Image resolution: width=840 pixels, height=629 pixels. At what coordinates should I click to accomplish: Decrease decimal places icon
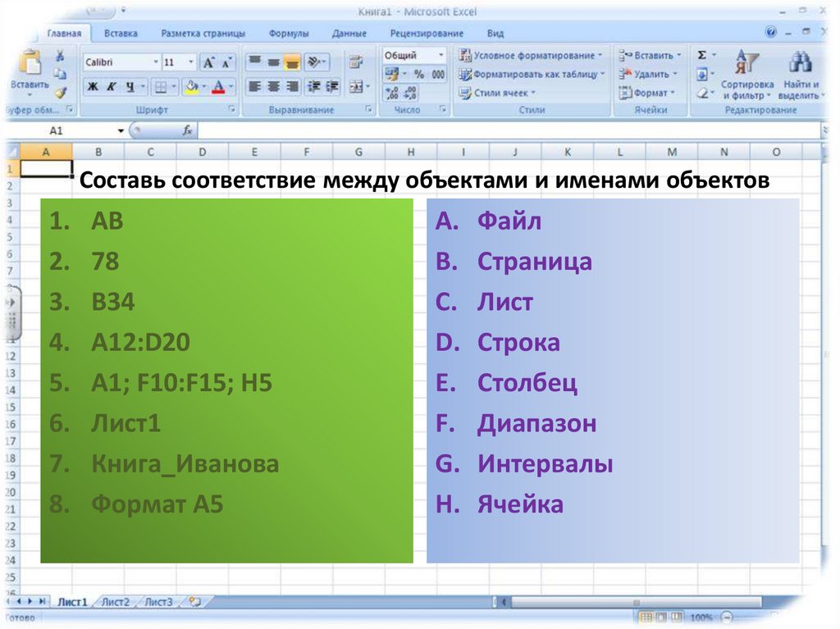tap(410, 93)
